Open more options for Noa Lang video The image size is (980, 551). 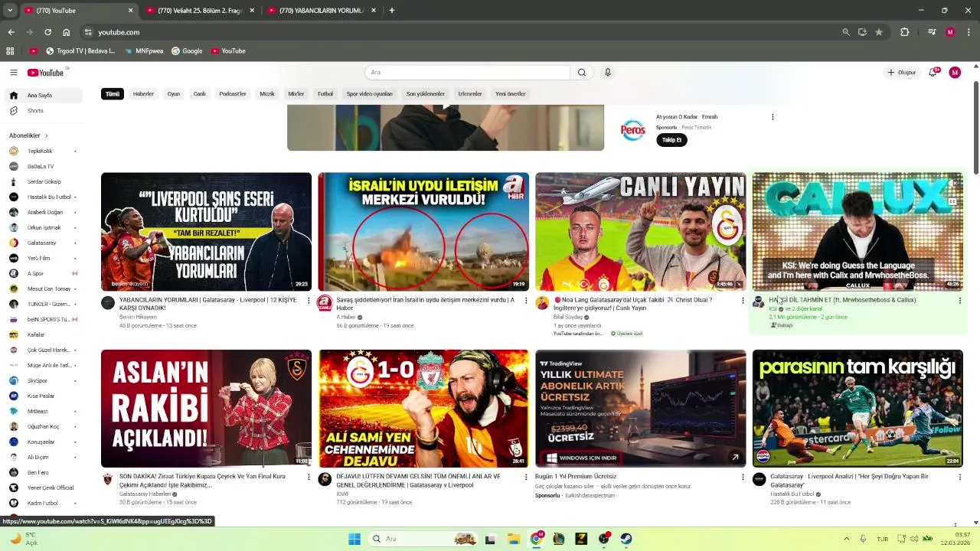[x=743, y=301]
